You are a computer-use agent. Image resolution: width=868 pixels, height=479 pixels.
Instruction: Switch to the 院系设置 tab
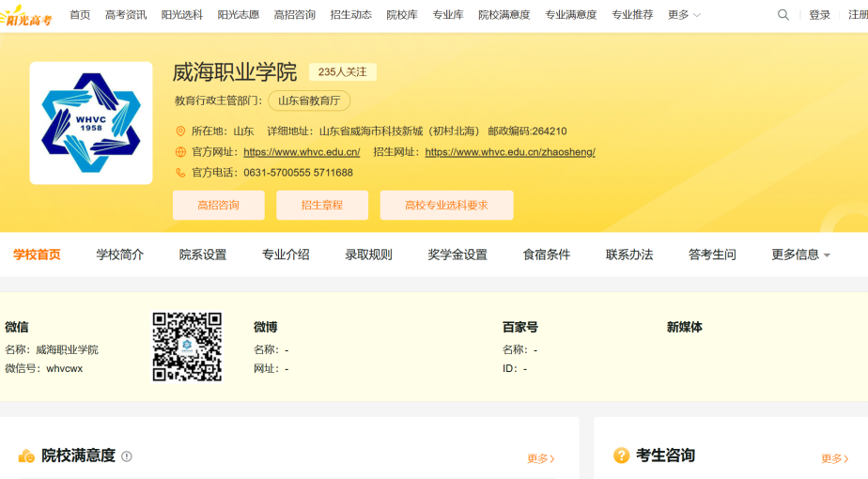tap(203, 255)
